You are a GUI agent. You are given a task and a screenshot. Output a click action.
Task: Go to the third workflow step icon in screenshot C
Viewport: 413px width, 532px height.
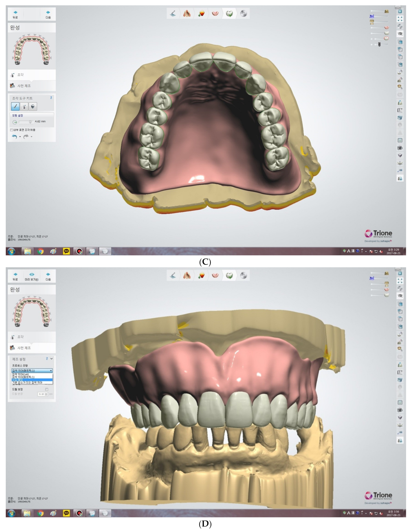pos(201,13)
